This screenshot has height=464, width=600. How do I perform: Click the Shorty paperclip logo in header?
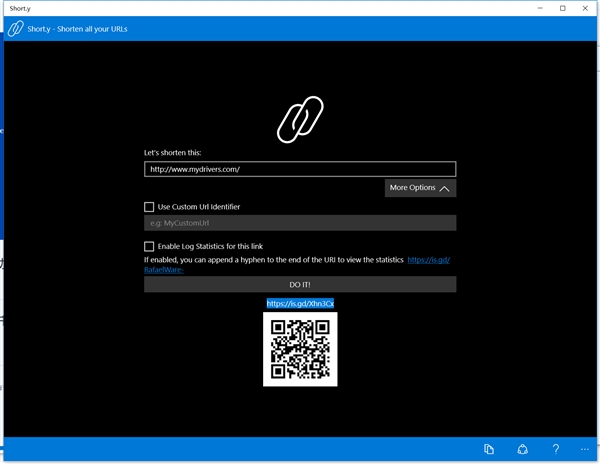(x=16, y=29)
